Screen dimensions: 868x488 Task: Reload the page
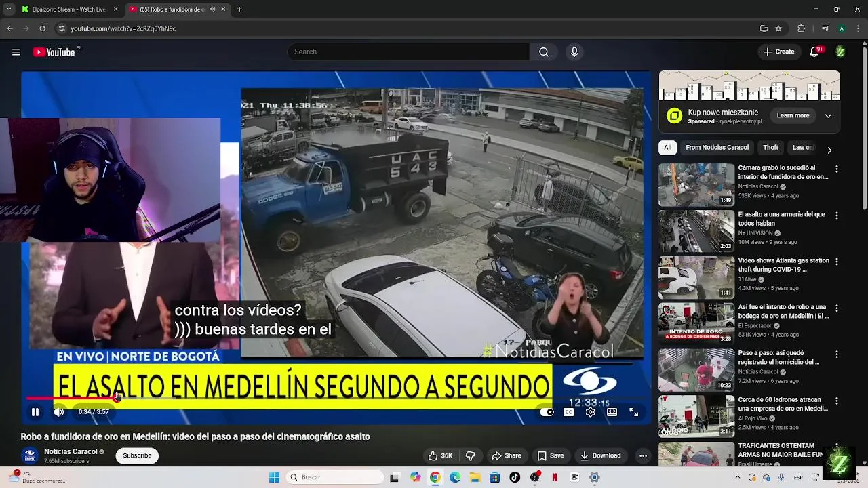pyautogui.click(x=42, y=28)
